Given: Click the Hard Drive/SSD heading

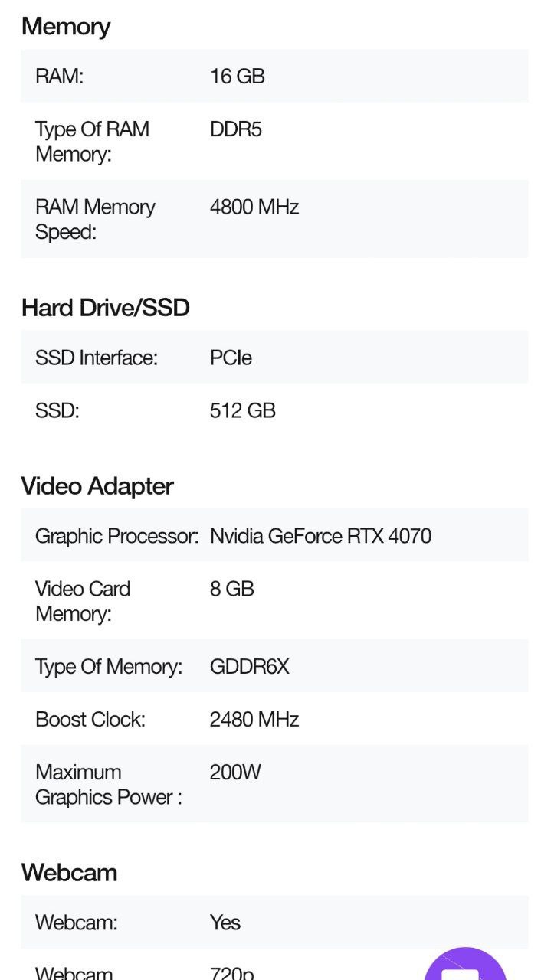Looking at the screenshot, I should (x=106, y=308).
